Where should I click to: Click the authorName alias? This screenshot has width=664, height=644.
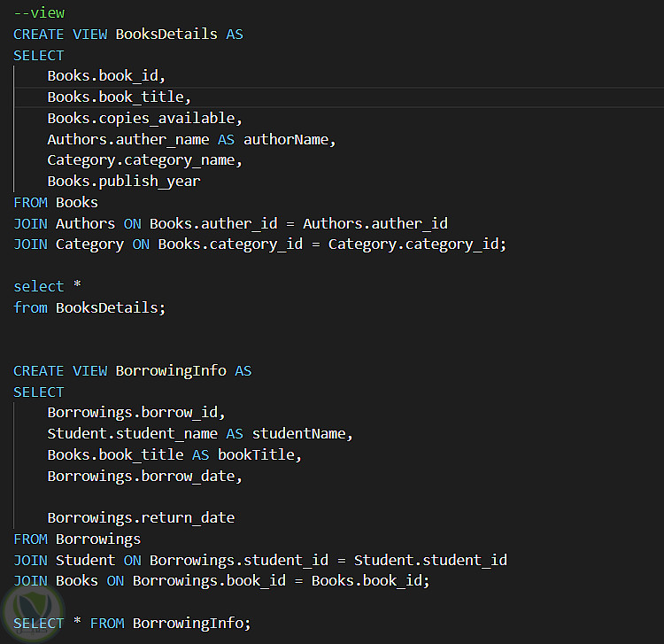click(x=290, y=139)
